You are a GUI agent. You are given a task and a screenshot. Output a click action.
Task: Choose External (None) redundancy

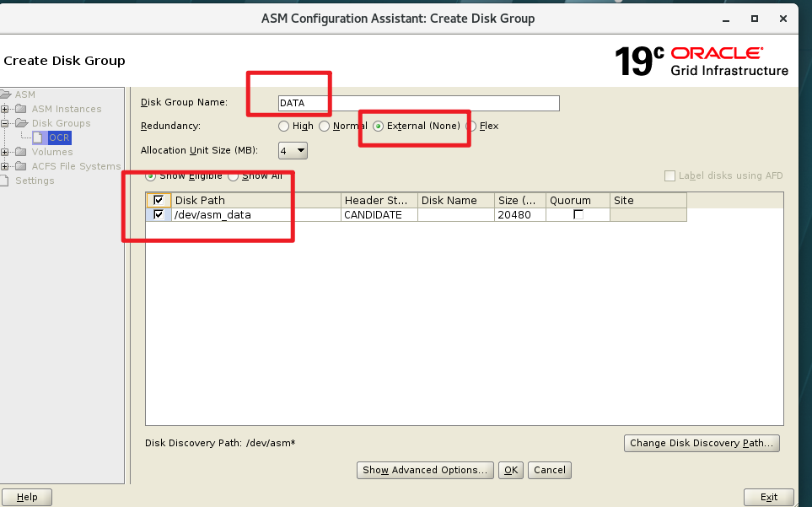point(378,126)
